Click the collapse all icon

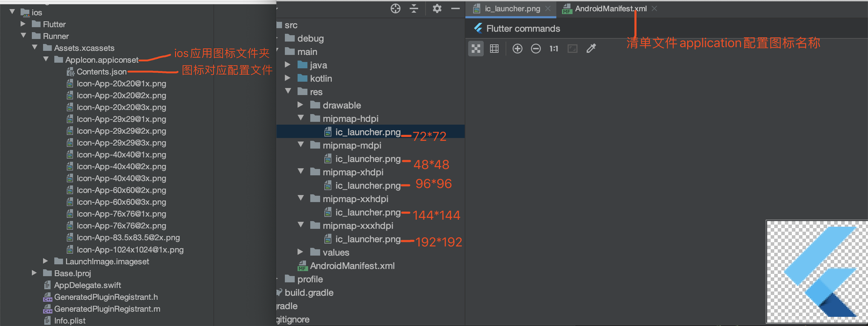(414, 8)
